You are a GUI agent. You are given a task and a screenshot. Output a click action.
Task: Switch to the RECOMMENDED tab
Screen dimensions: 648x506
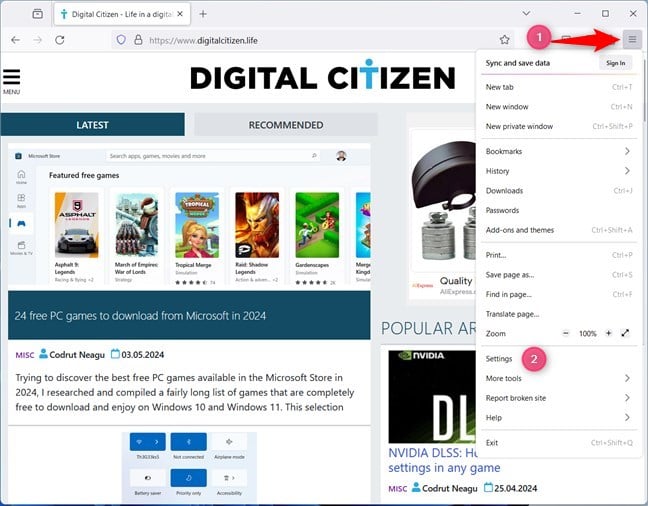coord(286,125)
